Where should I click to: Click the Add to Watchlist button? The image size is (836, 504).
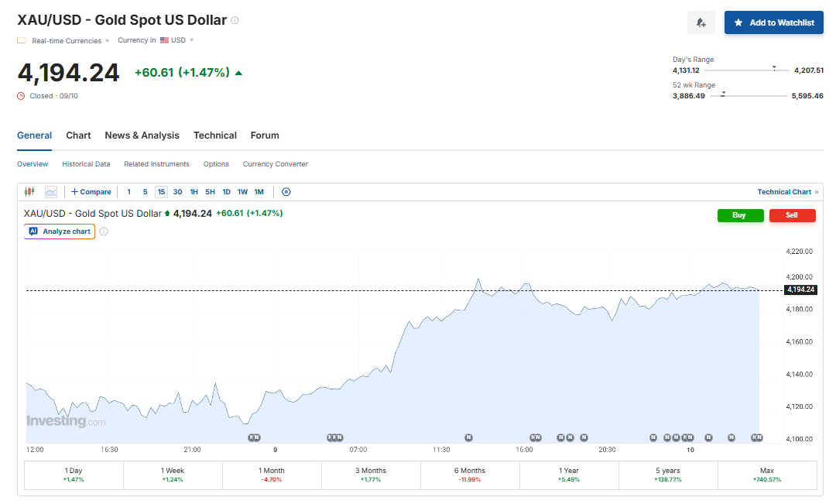[x=773, y=22]
